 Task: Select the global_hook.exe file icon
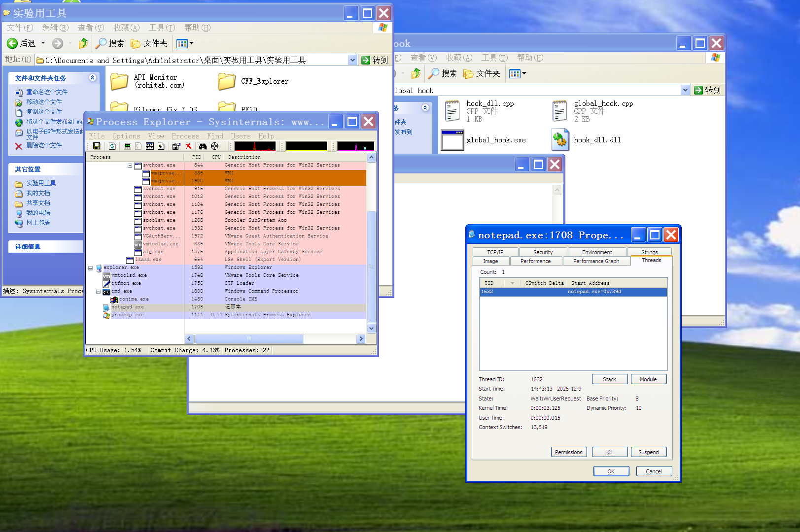click(452, 140)
